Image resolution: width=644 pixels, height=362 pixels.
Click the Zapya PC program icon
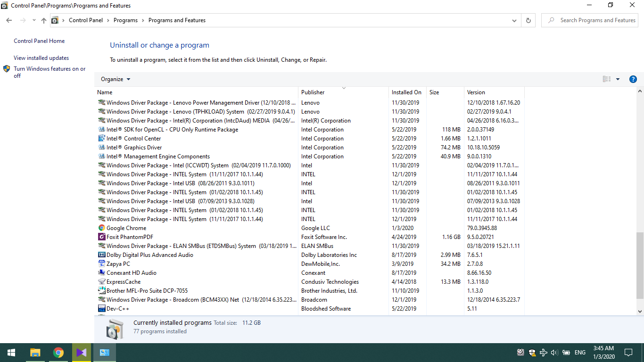pos(101,264)
